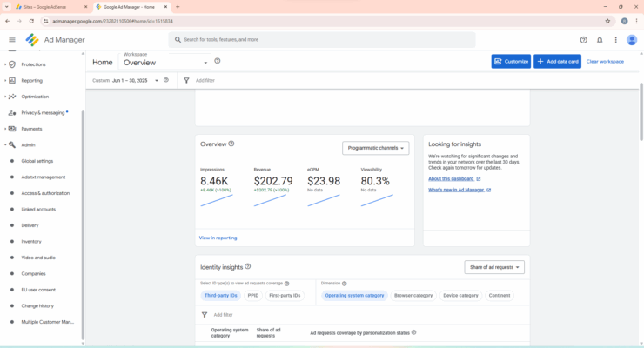This screenshot has height=348, width=644.
Task: Open the three-dot more options menu
Action: tap(615, 40)
